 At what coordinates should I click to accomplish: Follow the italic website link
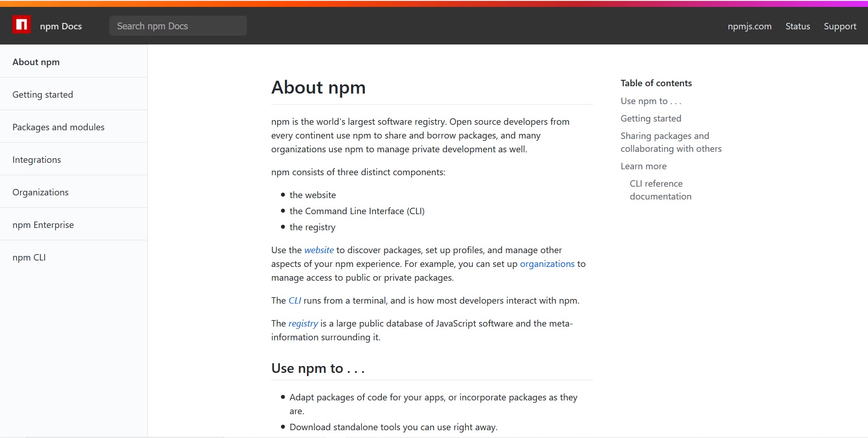point(319,250)
